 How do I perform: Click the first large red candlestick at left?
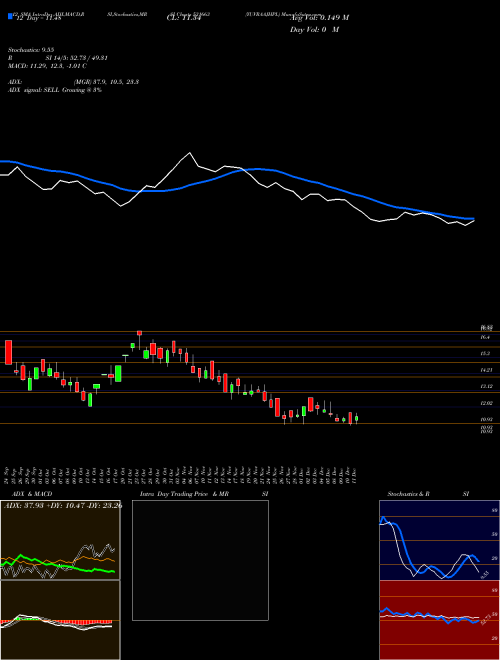(x=8, y=352)
